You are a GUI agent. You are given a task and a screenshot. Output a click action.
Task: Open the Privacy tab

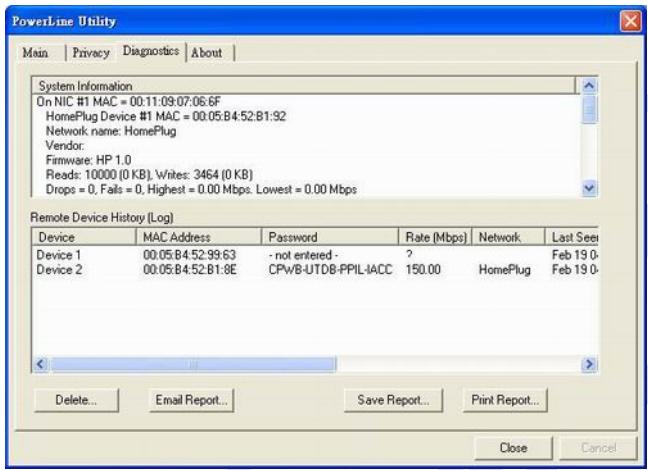pos(91,53)
